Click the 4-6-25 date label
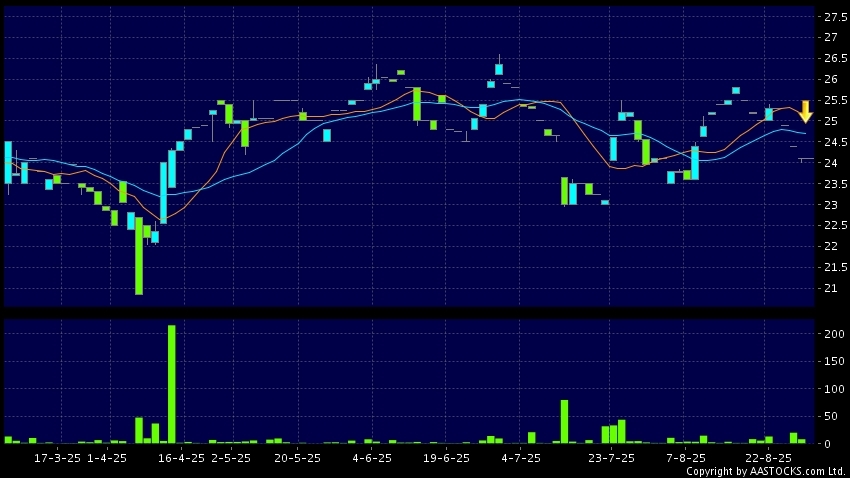This screenshot has height=478, width=850. point(372,458)
